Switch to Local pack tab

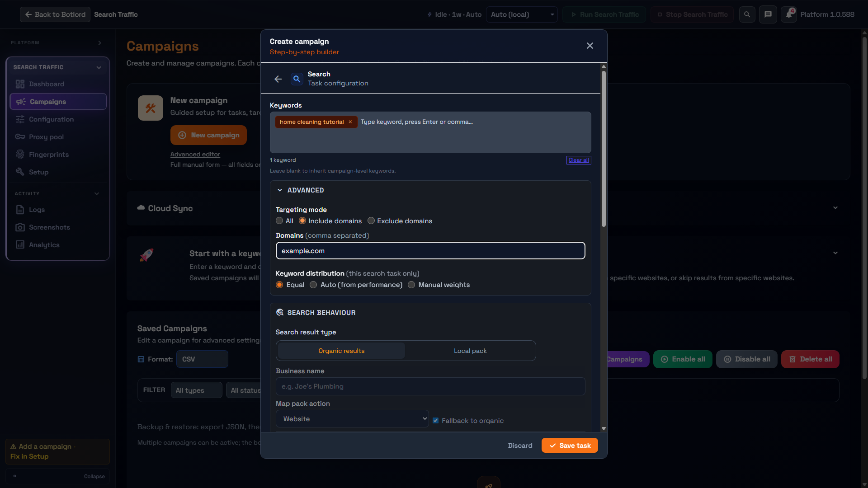pyautogui.click(x=470, y=351)
